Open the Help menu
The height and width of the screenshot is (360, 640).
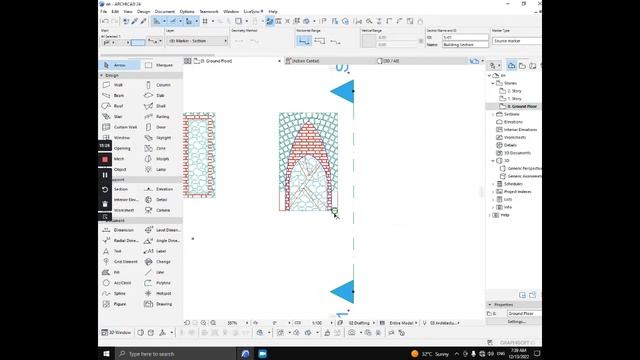click(273, 11)
